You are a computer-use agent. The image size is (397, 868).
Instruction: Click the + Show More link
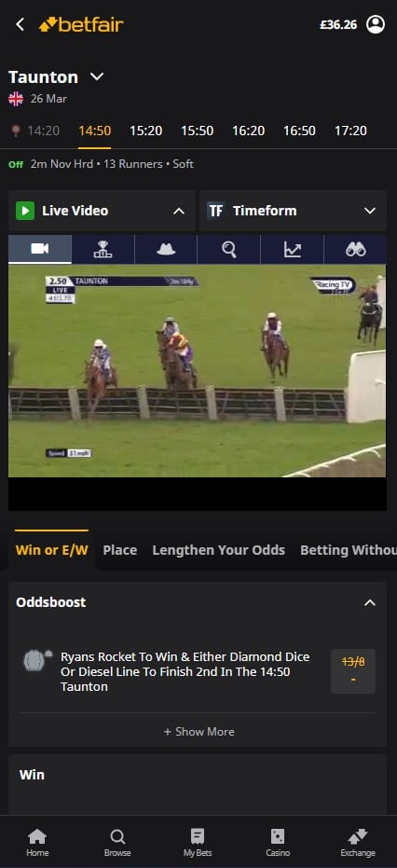coord(198,732)
